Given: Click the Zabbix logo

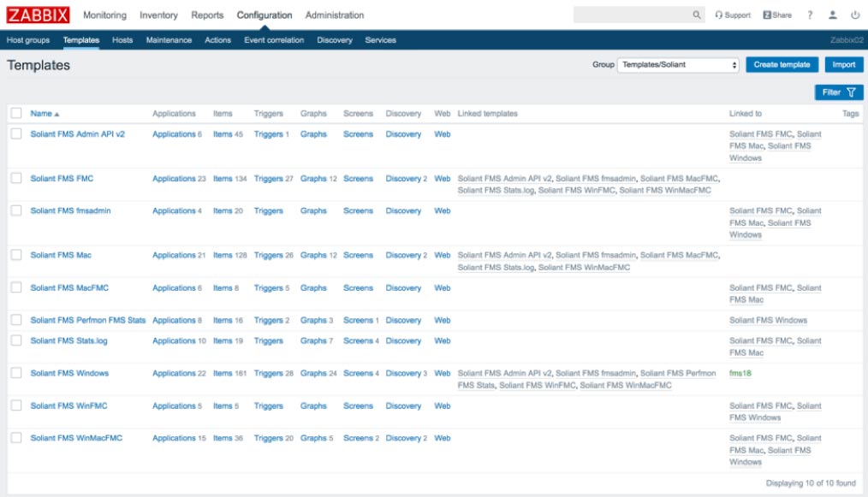Looking at the screenshot, I should point(39,15).
